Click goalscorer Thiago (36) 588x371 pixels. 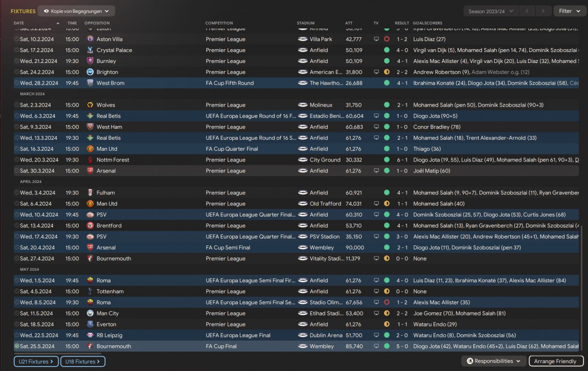pos(427,149)
